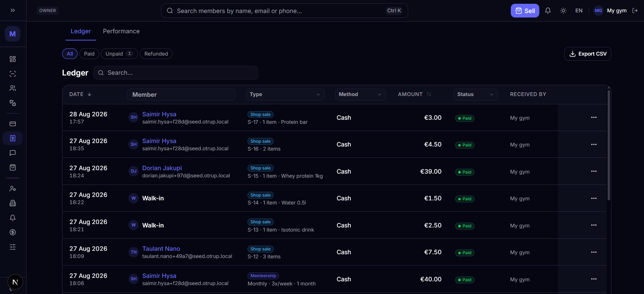Open the shop bag icon in the sidebar

[13, 167]
